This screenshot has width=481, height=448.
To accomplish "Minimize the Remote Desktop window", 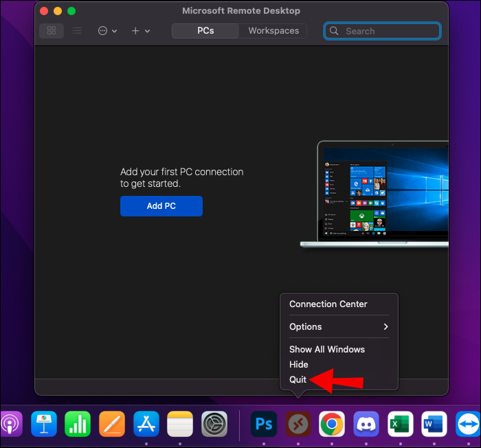I will click(x=58, y=11).
